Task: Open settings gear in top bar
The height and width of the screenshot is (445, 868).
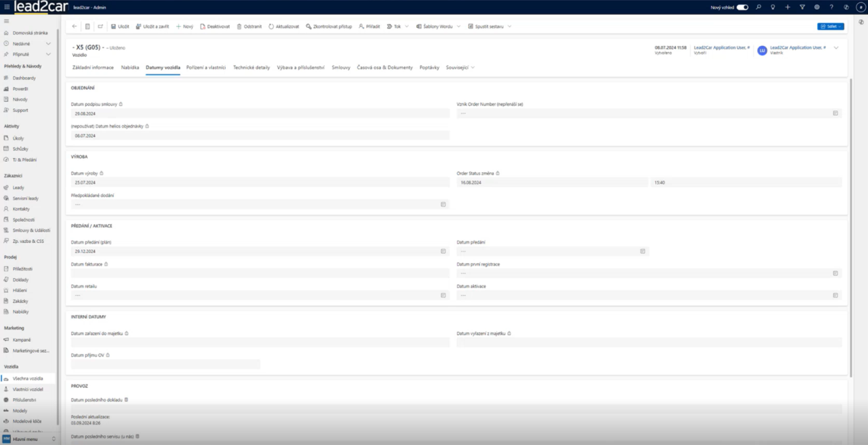Action: pyautogui.click(x=817, y=7)
